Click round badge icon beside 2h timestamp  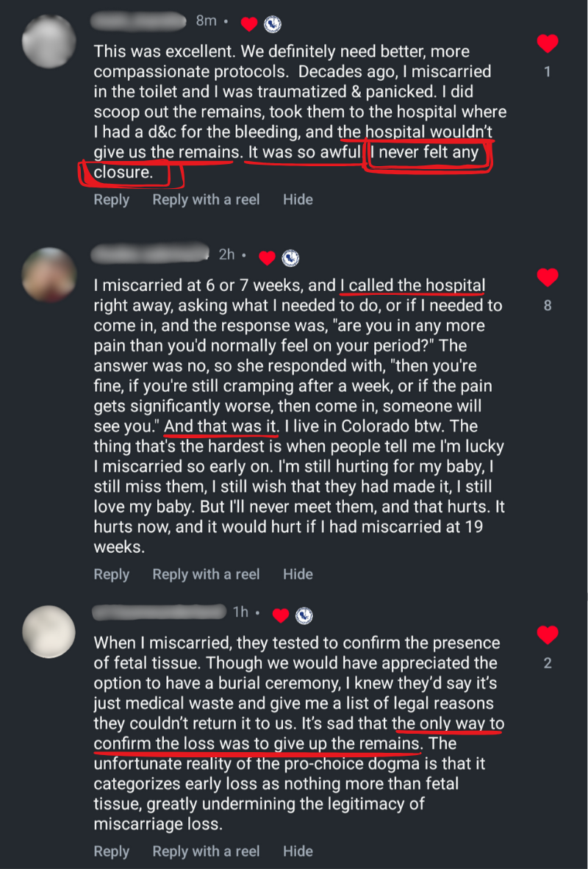tap(291, 258)
